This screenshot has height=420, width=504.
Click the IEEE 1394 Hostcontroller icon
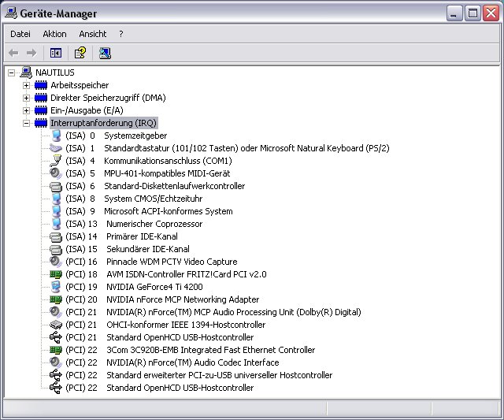(56, 325)
